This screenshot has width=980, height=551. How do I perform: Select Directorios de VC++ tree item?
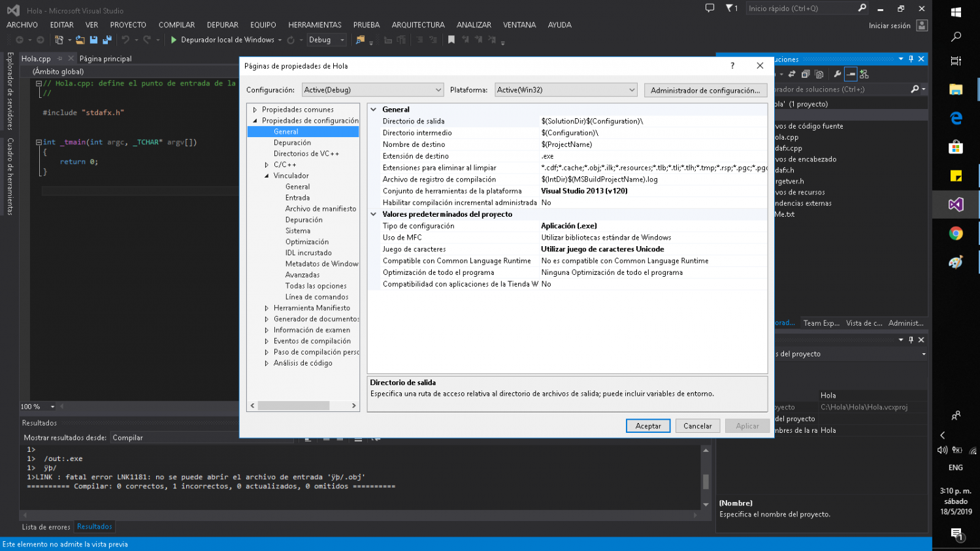pos(306,153)
